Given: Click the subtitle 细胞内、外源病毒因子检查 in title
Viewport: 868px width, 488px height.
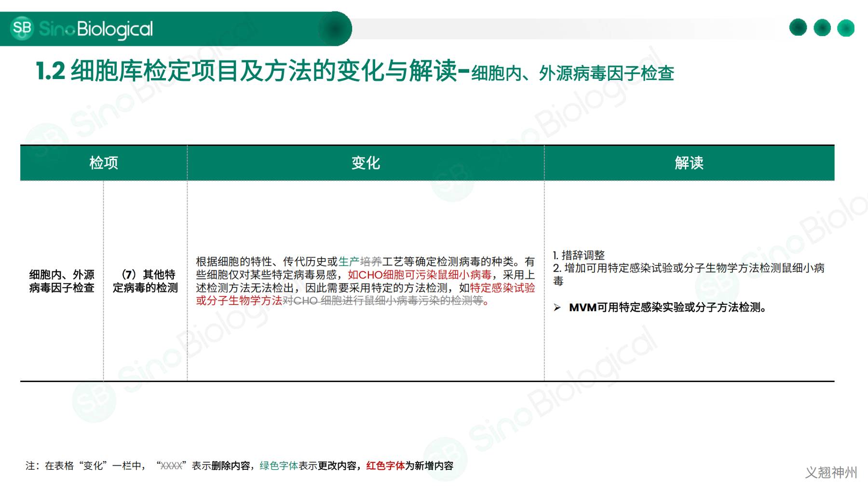Looking at the screenshot, I should click(x=572, y=73).
